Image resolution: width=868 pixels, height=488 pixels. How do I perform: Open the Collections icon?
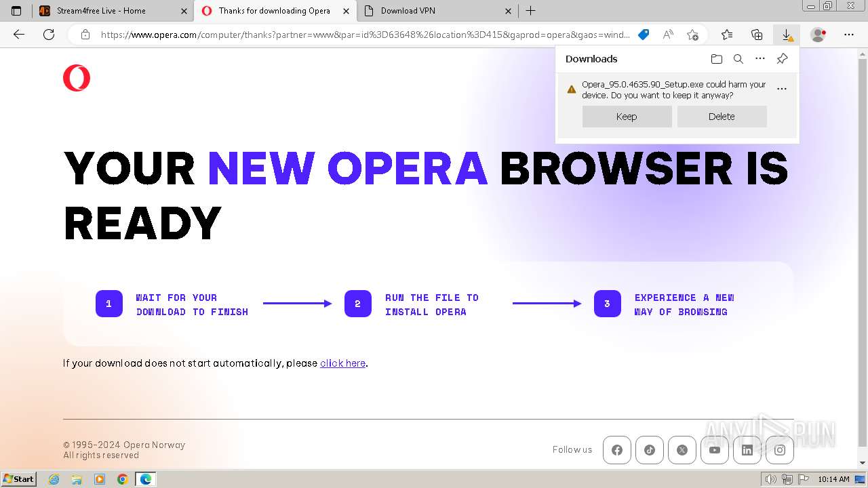(x=757, y=35)
